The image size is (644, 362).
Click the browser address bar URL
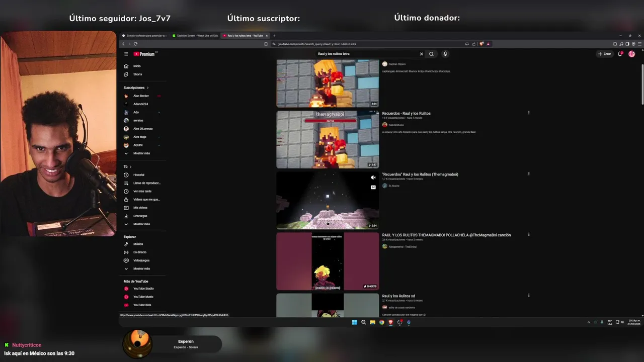(317, 44)
